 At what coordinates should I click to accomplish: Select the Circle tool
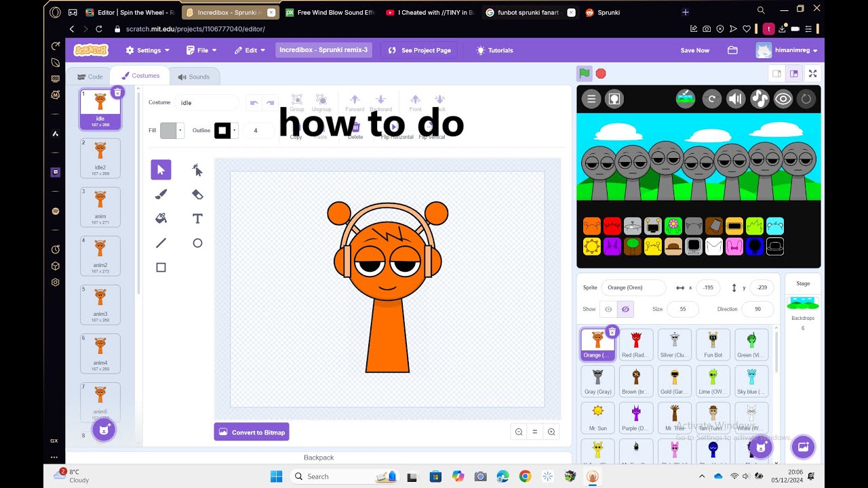tap(197, 243)
